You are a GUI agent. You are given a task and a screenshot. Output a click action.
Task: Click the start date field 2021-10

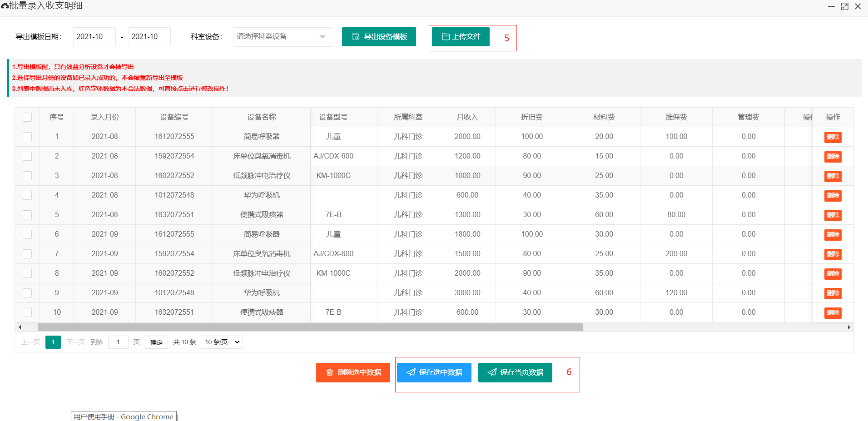[94, 37]
